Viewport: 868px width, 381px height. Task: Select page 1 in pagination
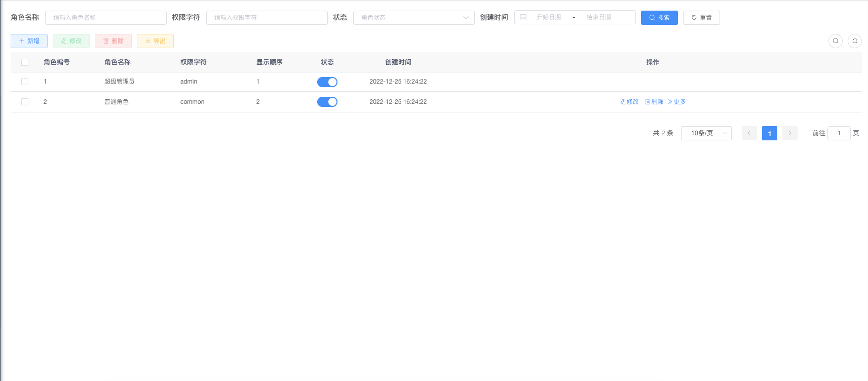(x=770, y=133)
